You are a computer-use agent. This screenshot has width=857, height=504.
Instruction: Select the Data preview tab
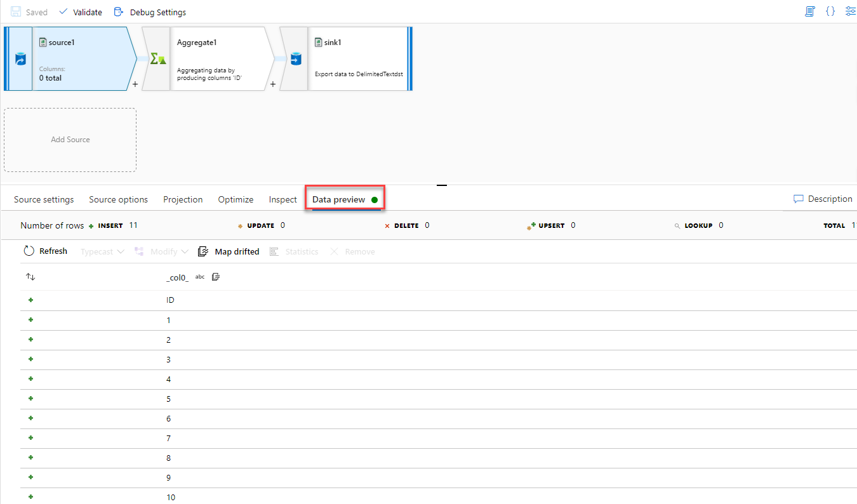coord(345,199)
